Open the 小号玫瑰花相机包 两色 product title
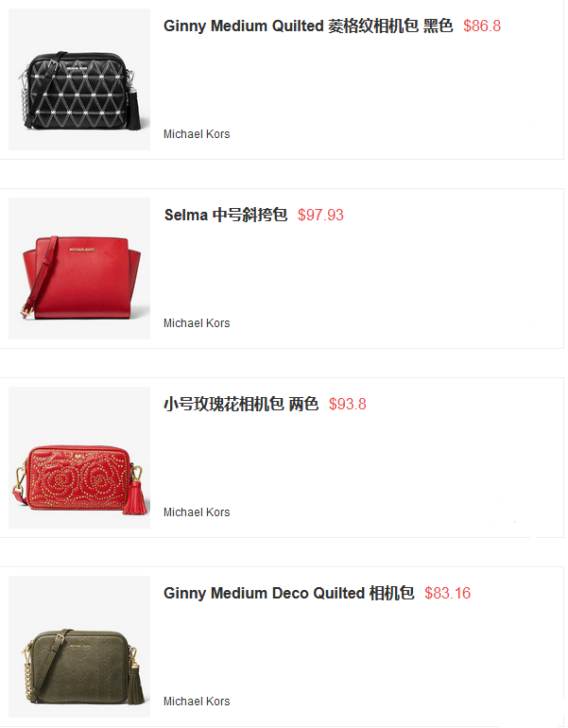Image resolution: width=568 pixels, height=728 pixels. tap(241, 404)
